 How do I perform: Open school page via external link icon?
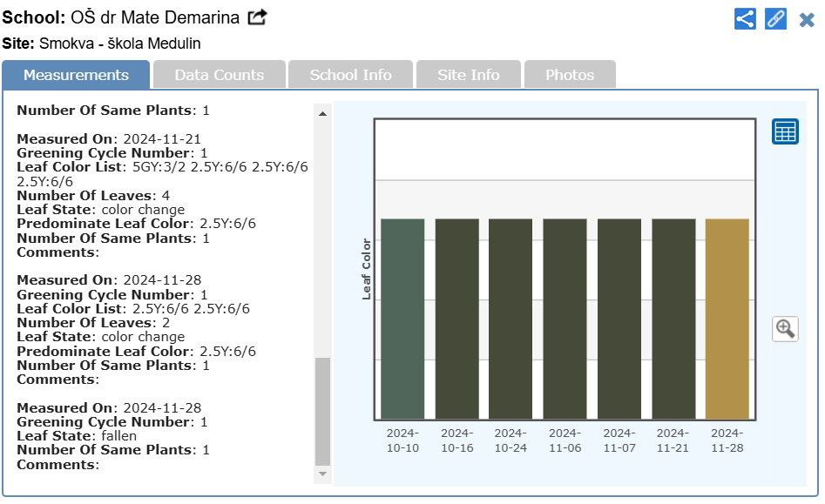[257, 17]
